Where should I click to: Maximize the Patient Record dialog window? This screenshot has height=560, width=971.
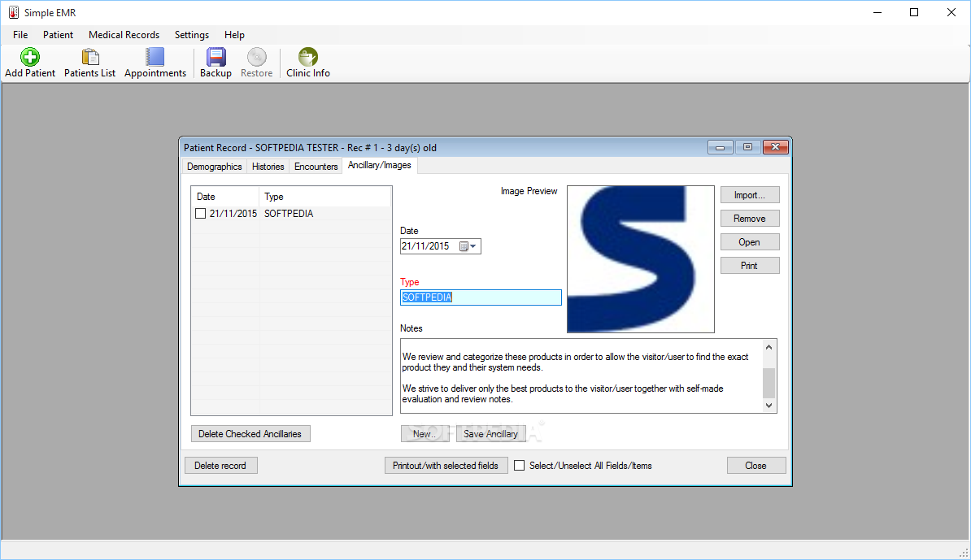pyautogui.click(x=747, y=147)
